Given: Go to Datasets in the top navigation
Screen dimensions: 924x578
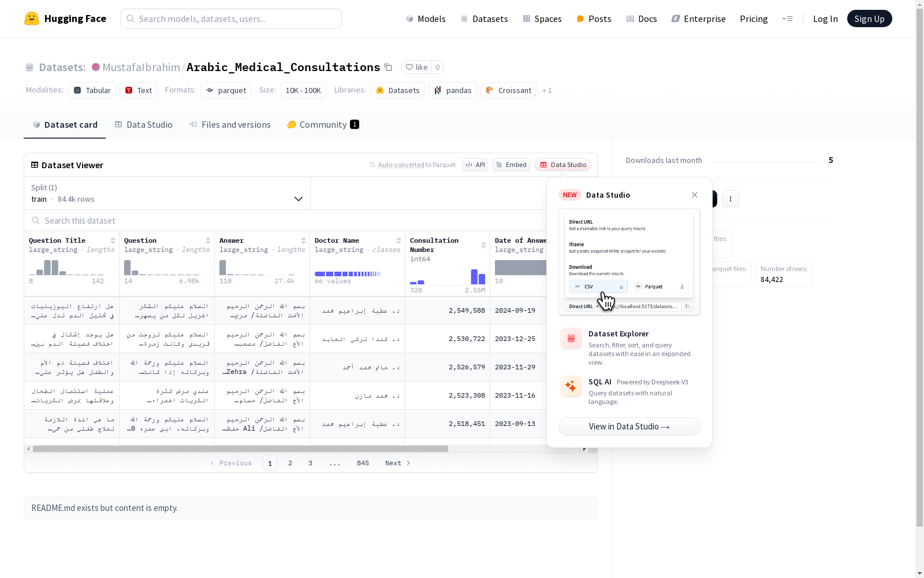Looking at the screenshot, I should (x=484, y=18).
